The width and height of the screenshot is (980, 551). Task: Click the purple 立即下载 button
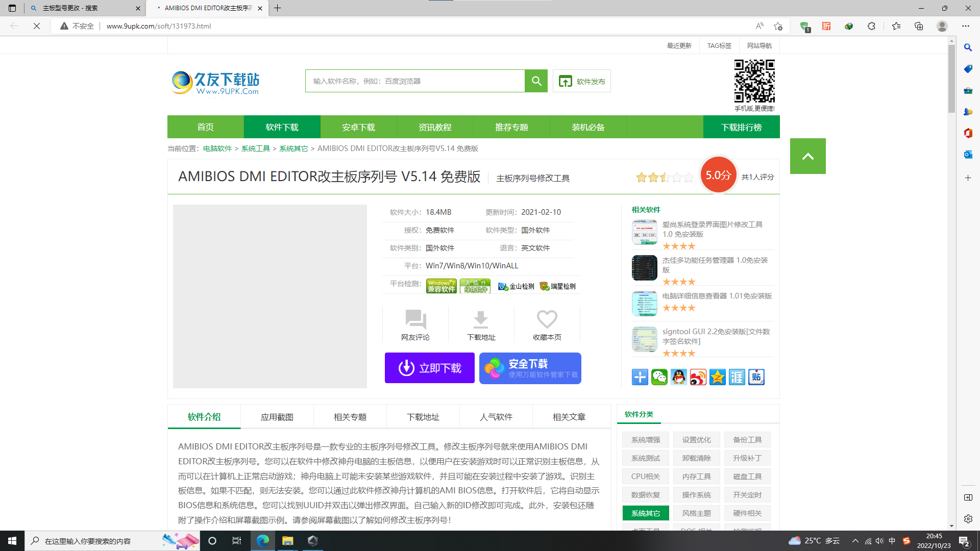[429, 368]
